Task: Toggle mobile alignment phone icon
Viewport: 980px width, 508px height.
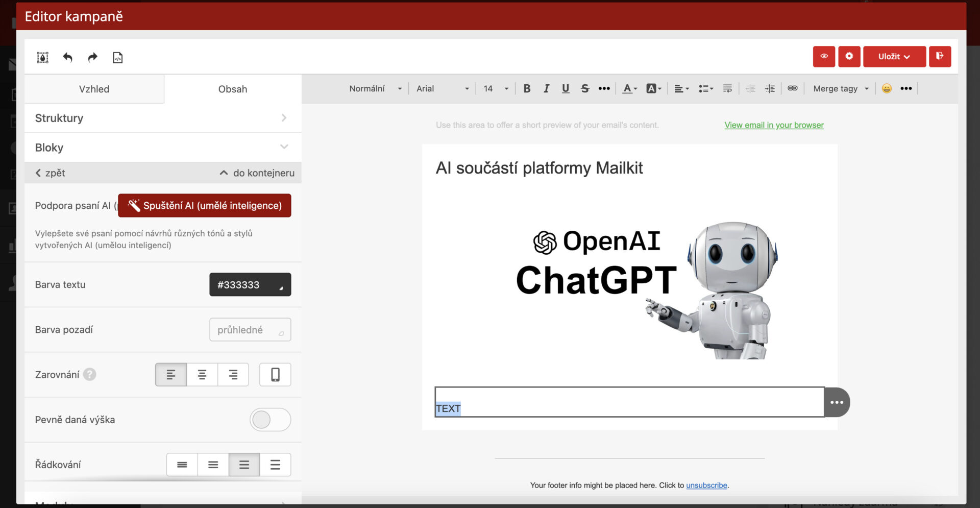Action: 275,375
